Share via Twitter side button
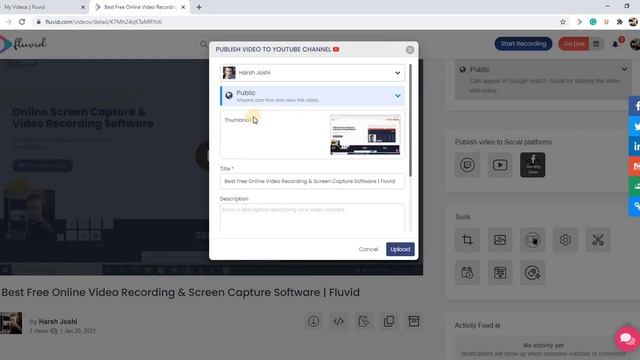The width and height of the screenshot is (640, 360). tap(635, 126)
